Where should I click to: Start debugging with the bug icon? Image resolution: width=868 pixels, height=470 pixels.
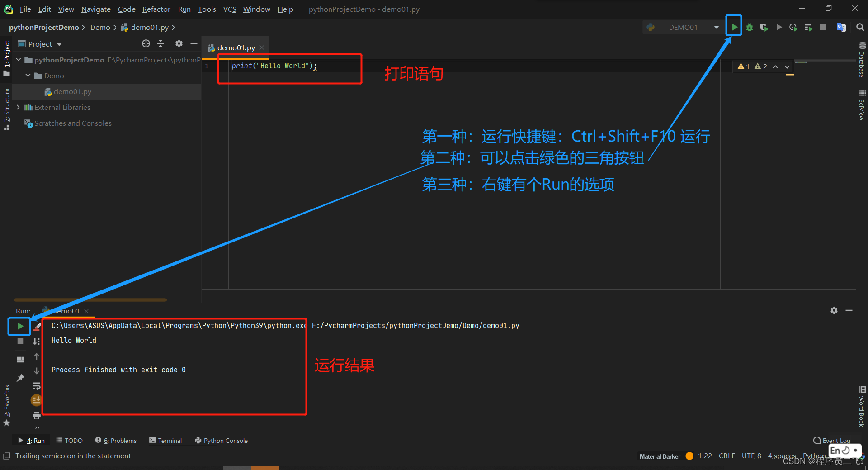[x=749, y=27]
